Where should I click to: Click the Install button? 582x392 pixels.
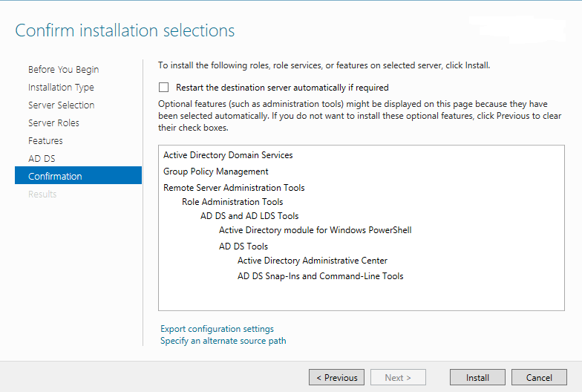(477, 377)
